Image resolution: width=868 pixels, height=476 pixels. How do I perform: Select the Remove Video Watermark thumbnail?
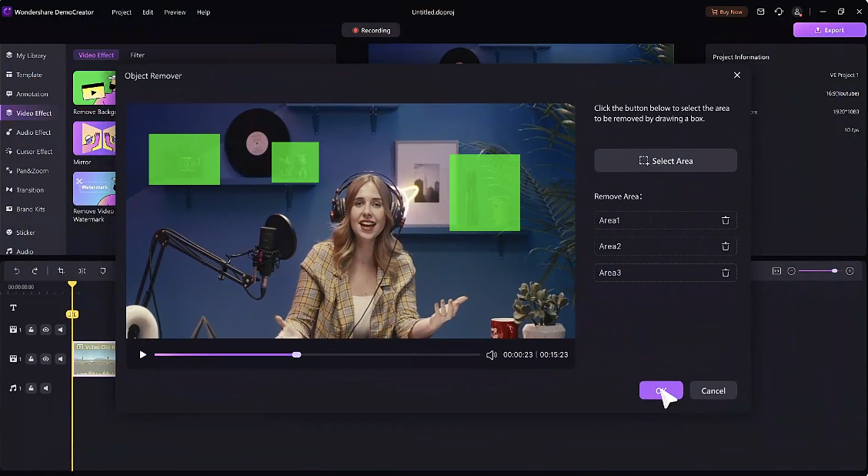click(x=94, y=189)
